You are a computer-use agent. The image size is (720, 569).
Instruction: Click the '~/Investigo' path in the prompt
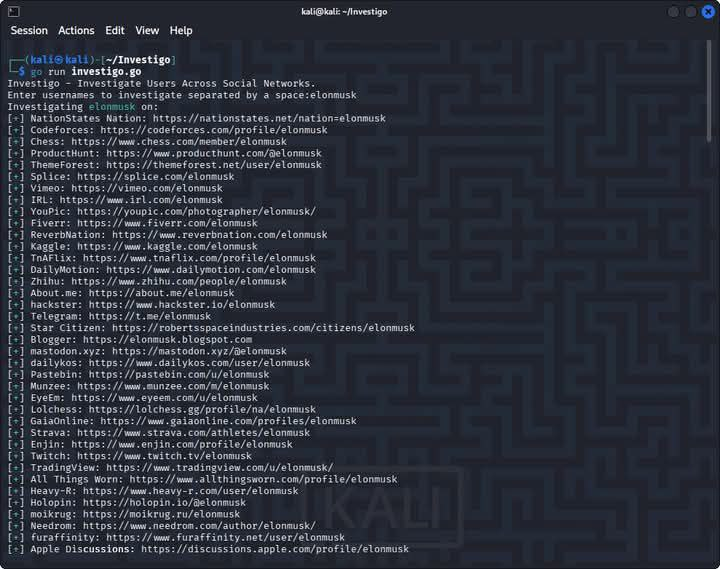[x=138, y=60]
